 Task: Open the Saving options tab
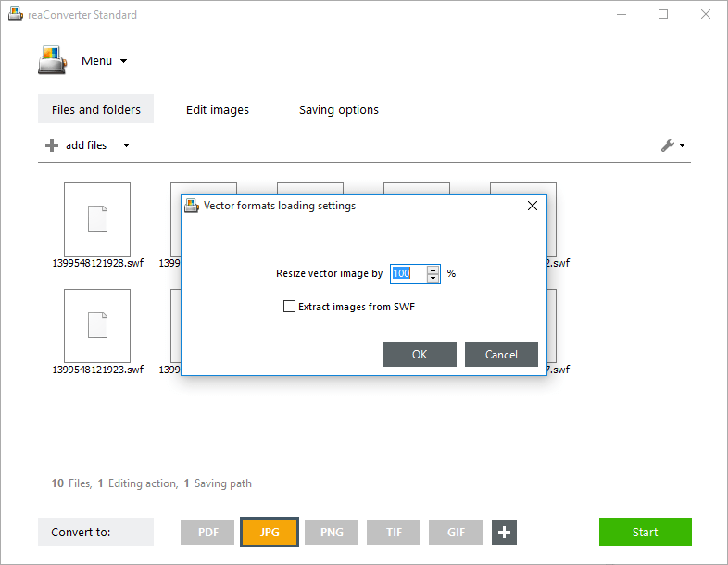click(x=338, y=109)
